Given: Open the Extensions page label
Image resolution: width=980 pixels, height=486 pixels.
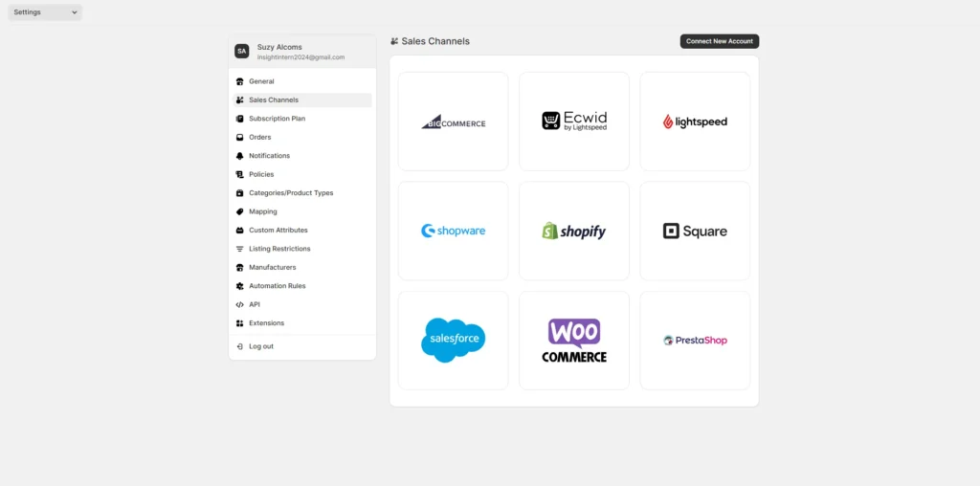Looking at the screenshot, I should [266, 323].
